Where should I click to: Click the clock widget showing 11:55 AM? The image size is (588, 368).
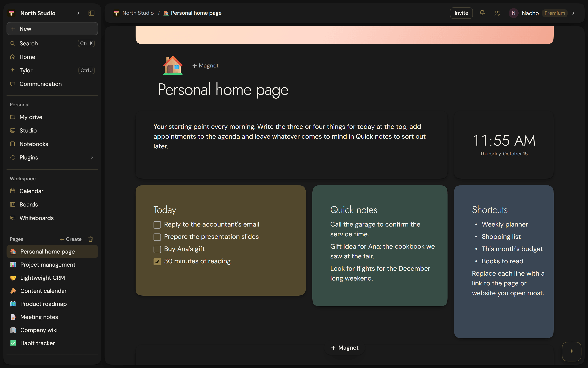[504, 145]
